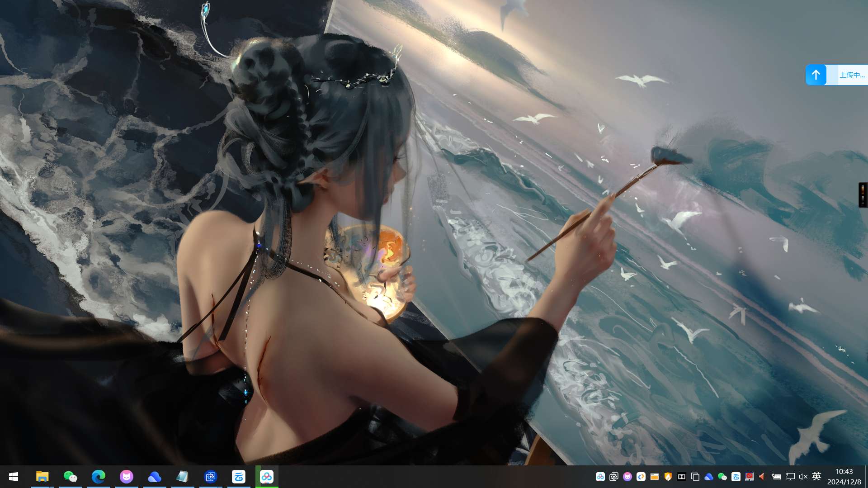Click the 上传中... upload status label
Screen dimensions: 868x488
click(852, 75)
